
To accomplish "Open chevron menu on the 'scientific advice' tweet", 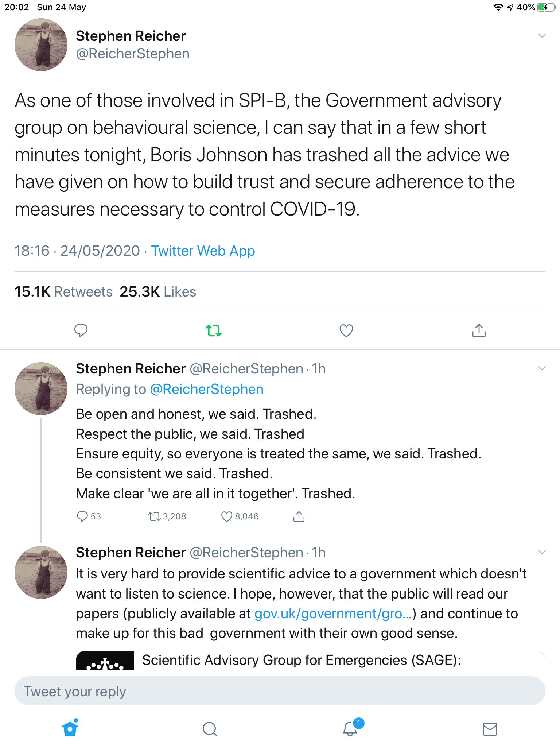I will click(x=542, y=552).
